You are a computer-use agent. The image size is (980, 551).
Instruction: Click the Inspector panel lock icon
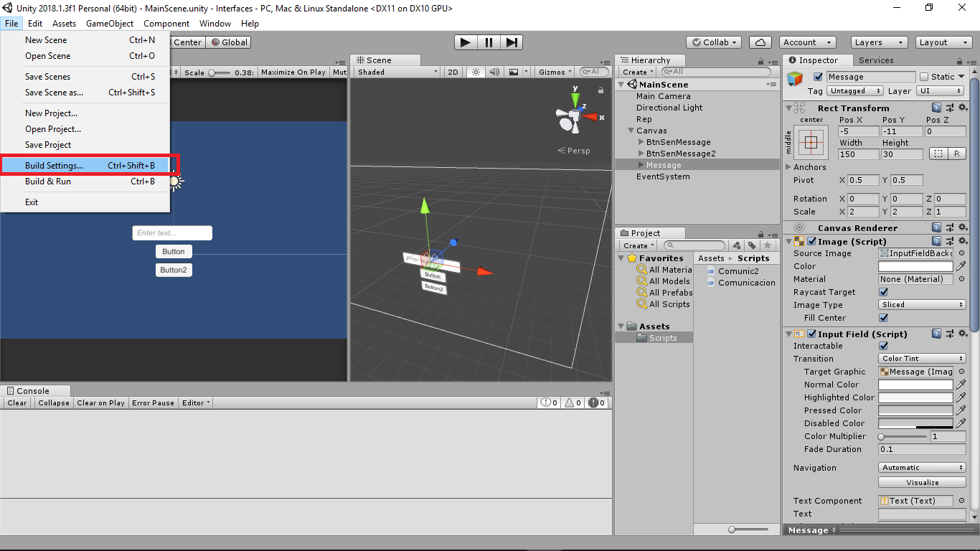[958, 60]
